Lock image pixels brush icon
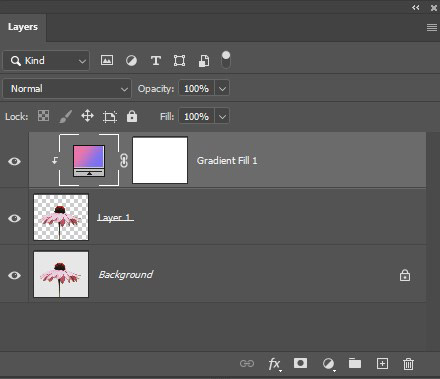Viewport: 440px width, 379px height. pos(66,116)
